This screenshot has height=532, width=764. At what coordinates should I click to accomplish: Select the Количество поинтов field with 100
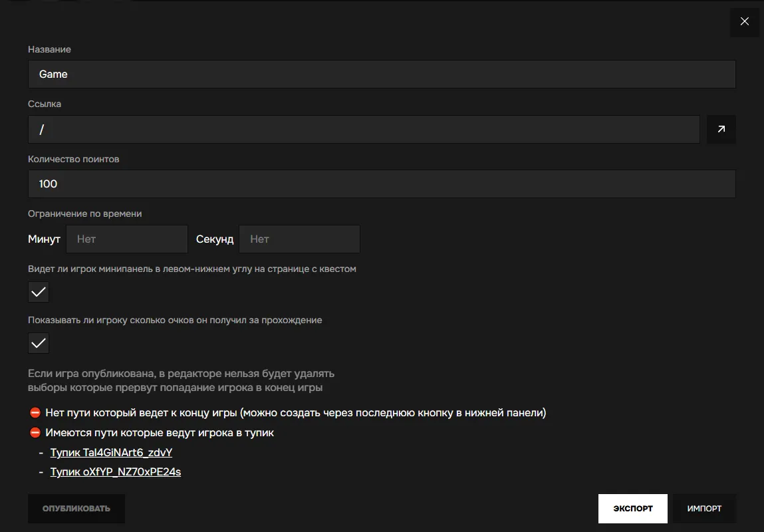coord(382,184)
